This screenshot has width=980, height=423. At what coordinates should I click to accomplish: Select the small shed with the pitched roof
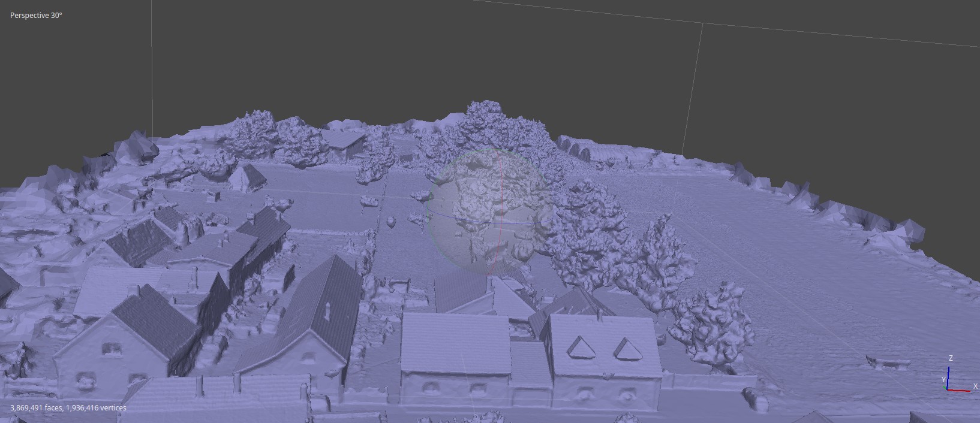click(x=248, y=177)
